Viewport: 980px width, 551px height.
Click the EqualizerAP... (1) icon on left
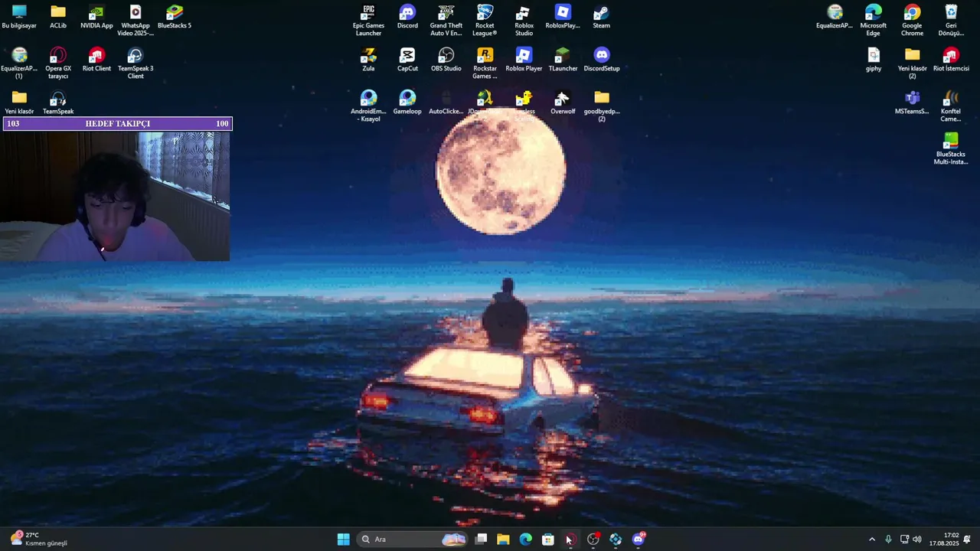[19, 64]
